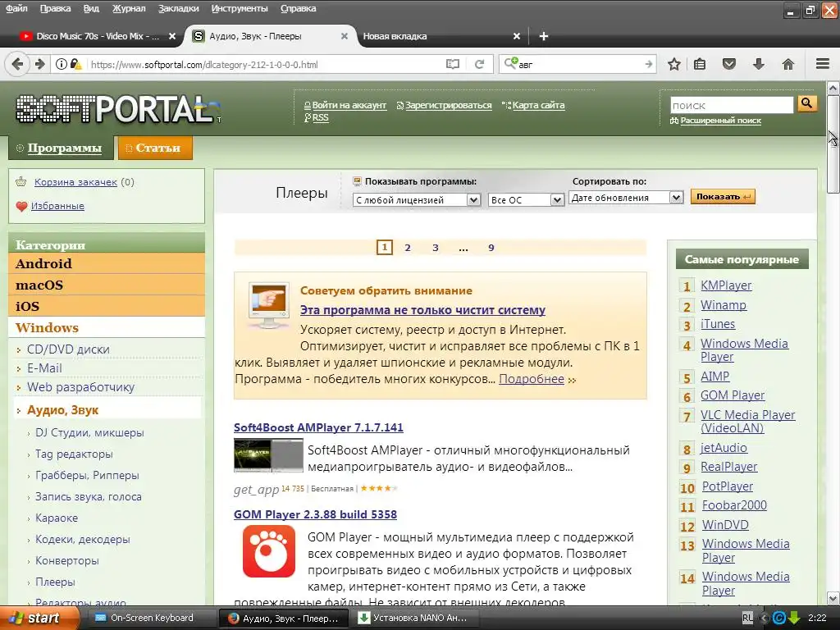Go to page 9 of results
Image resolution: width=840 pixels, height=630 pixels.
tap(491, 248)
